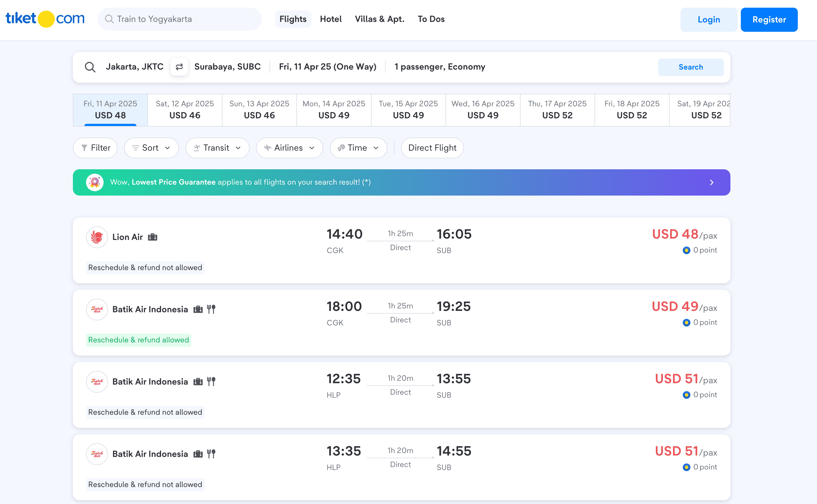The height and width of the screenshot is (504, 817).
Task: Click the magnifier icon beside Jakarta, JKTC
Action: coord(90,67)
